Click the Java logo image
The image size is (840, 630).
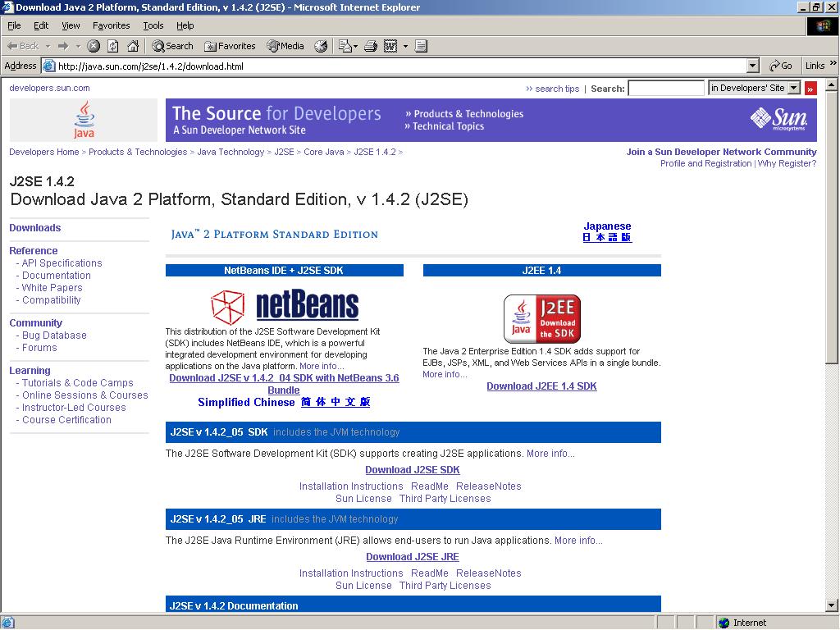coord(84,120)
